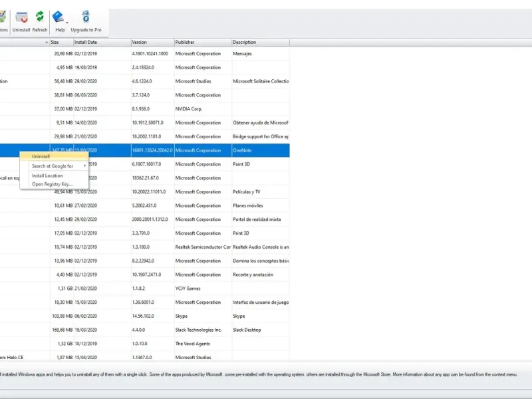532x399 pixels.
Task: Select the Slack Desktop description
Action: tap(247, 330)
